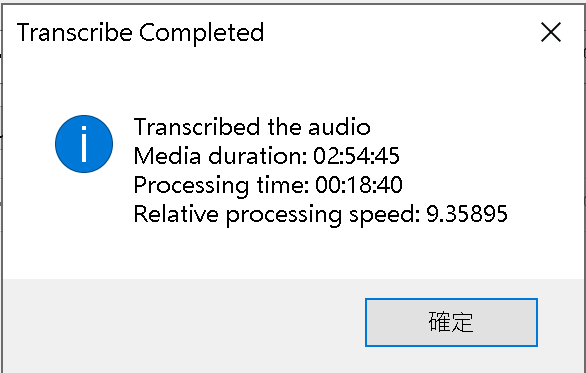The image size is (586, 373).
Task: Click the 02:54:45 duration value
Action: click(x=357, y=156)
